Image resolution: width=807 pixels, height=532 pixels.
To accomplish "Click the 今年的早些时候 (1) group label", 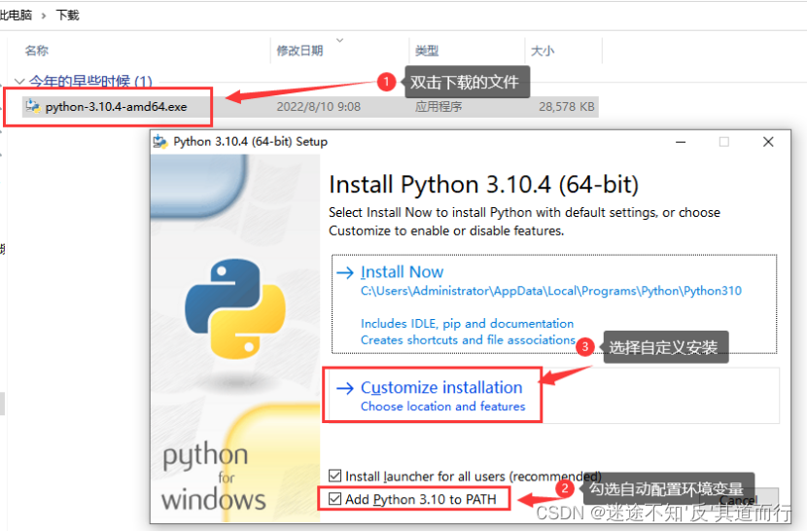I will coord(90,82).
